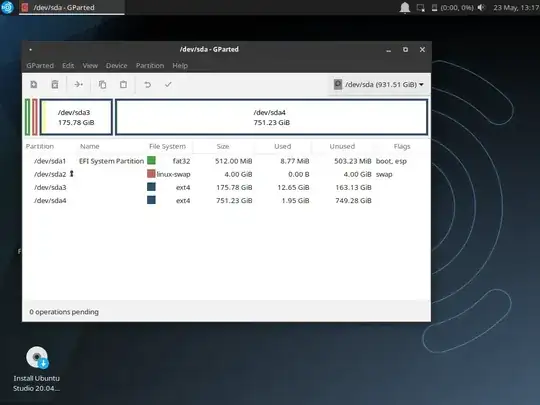Click the Delete partition trash icon
The width and height of the screenshot is (540, 405).
[55, 84]
